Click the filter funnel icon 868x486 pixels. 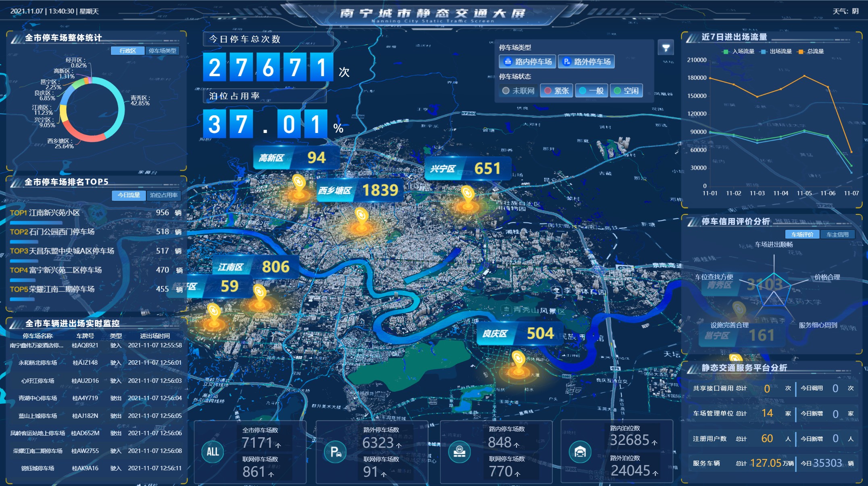coord(666,48)
